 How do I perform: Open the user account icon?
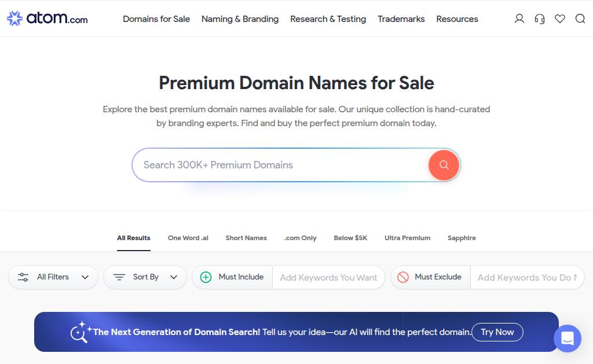[519, 19]
